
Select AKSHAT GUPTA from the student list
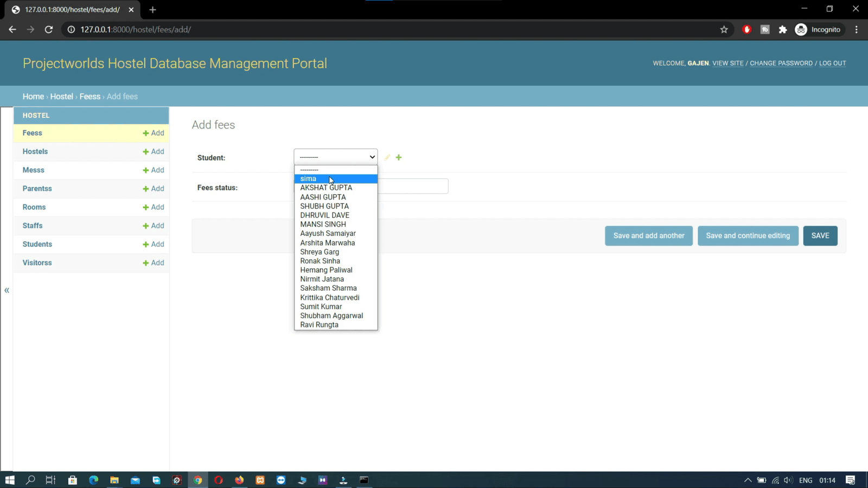[326, 188]
